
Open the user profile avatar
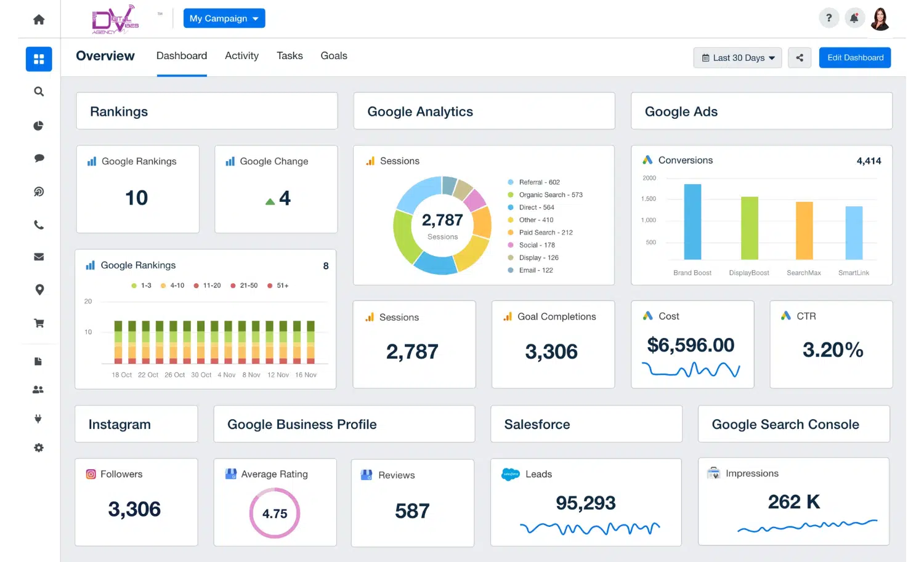pyautogui.click(x=880, y=18)
